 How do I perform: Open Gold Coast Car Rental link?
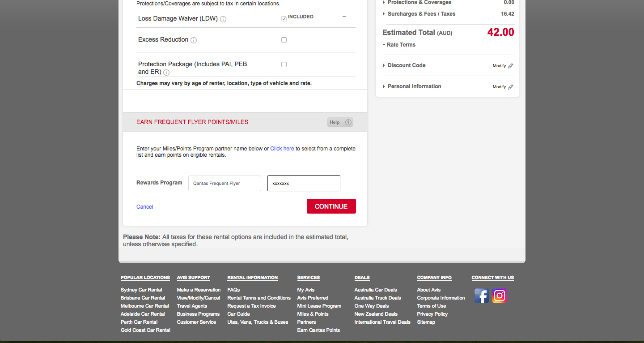[145, 330]
